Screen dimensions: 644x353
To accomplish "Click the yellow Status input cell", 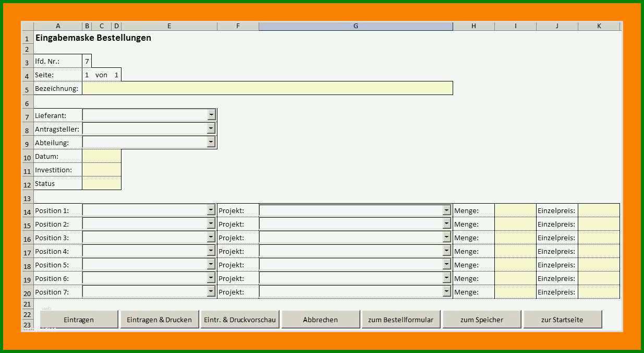I will (102, 183).
